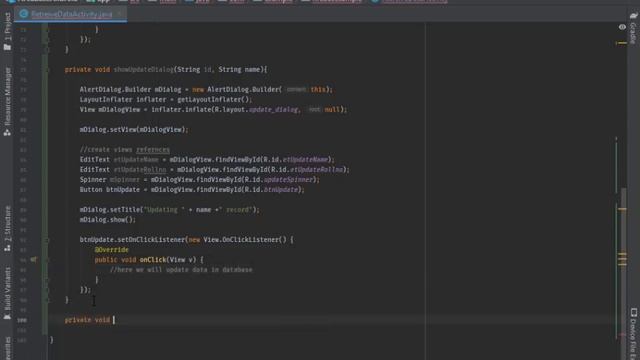Click the 'mDialog.setTitle' call
640x360 pixels.
(110, 210)
